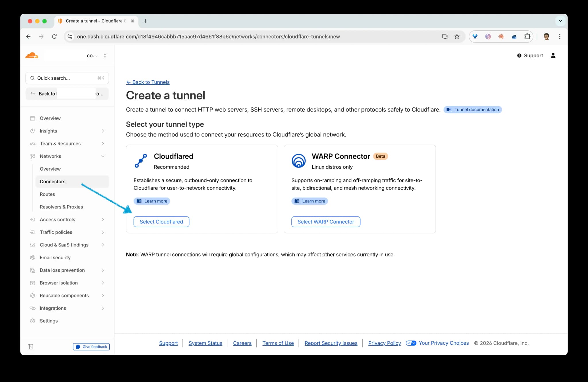
Task: Select the Networks icon in the sidebar
Action: (32, 156)
